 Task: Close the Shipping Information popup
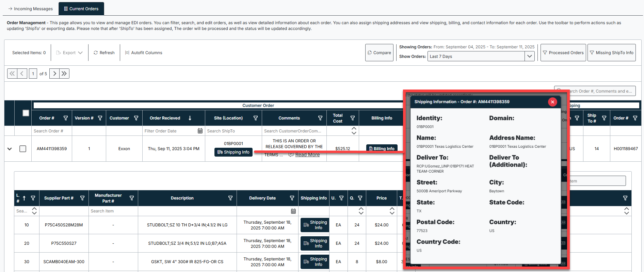pyautogui.click(x=552, y=102)
